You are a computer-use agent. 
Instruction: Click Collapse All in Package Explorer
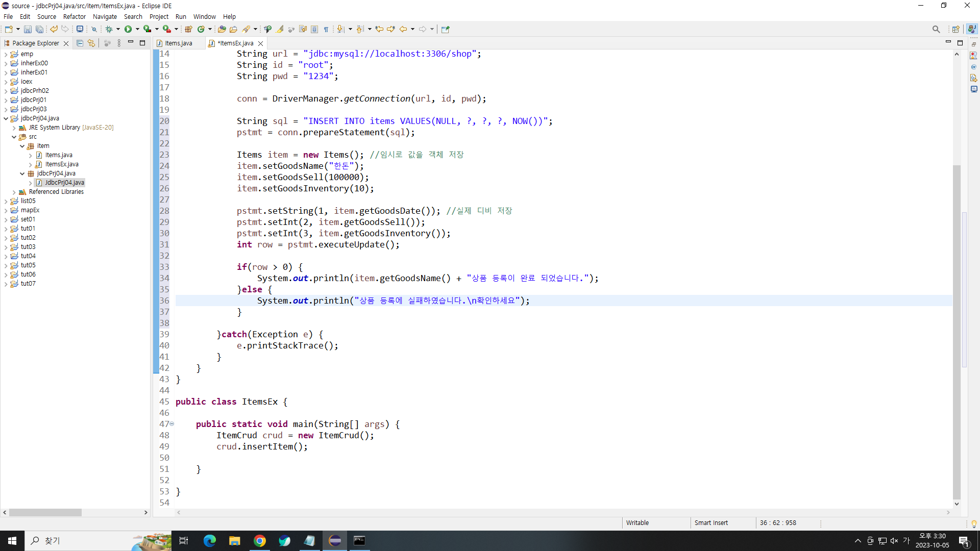[x=80, y=43]
